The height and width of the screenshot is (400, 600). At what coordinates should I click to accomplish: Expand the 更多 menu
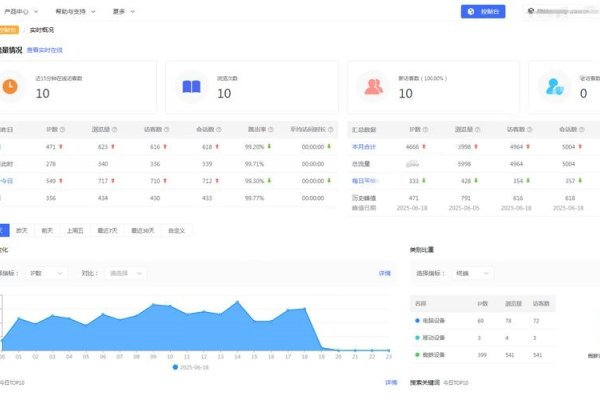coord(124,11)
